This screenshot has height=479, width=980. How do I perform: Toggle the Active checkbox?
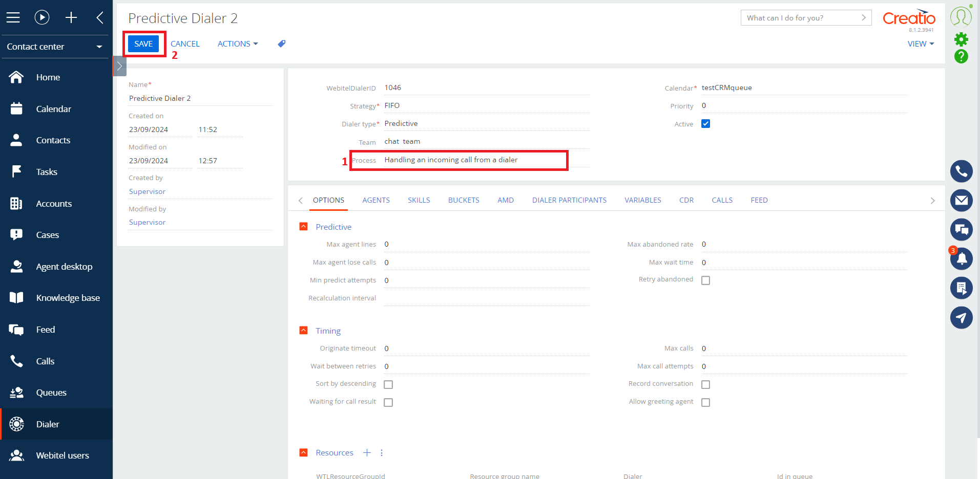[x=705, y=124]
